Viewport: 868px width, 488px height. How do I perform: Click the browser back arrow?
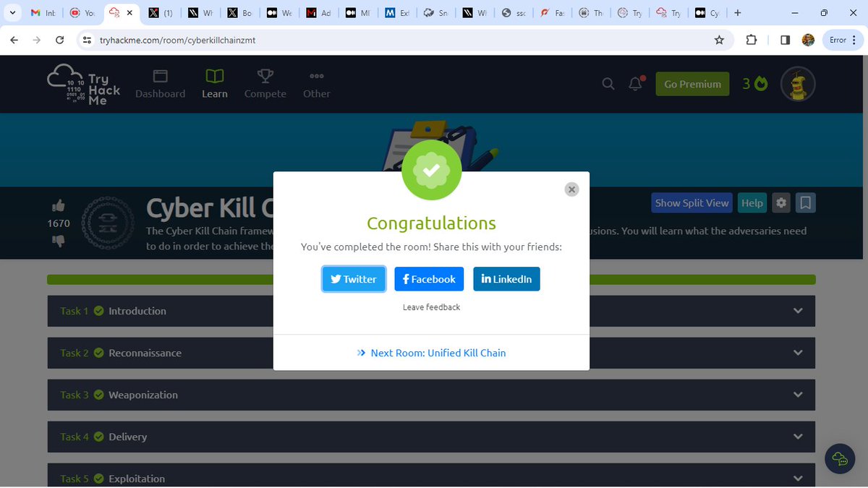pyautogui.click(x=14, y=40)
